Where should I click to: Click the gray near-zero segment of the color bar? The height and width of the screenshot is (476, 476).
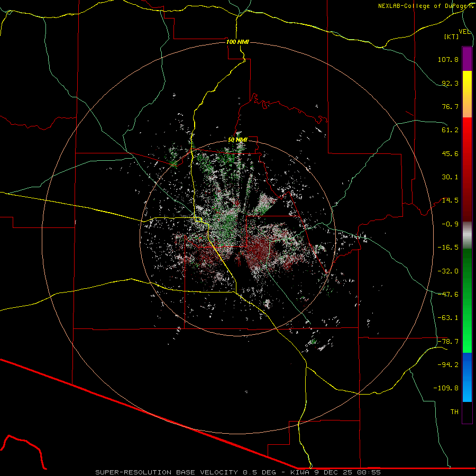pos(467,235)
